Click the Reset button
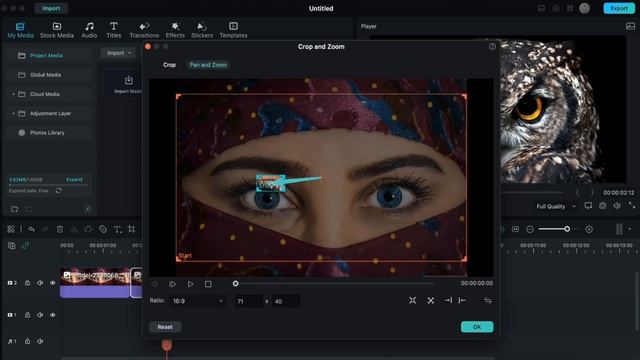Viewport: 640px width, 360px height. click(165, 327)
